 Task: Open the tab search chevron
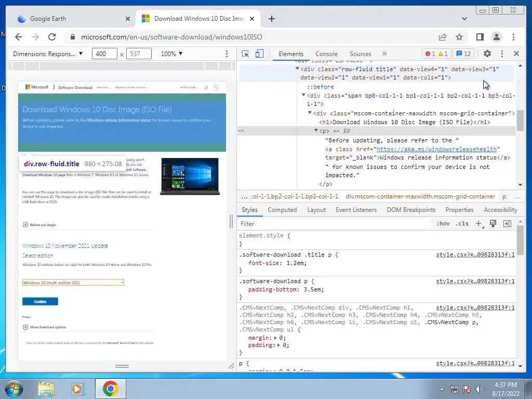(x=464, y=19)
